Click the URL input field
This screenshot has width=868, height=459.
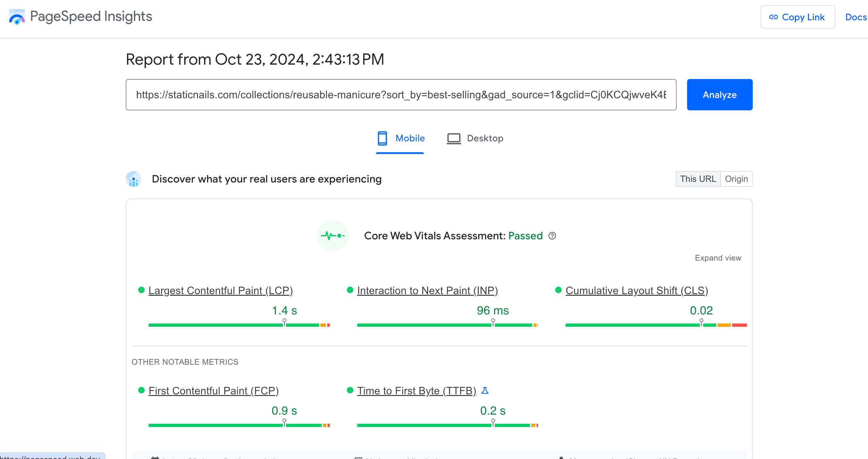coord(401,95)
